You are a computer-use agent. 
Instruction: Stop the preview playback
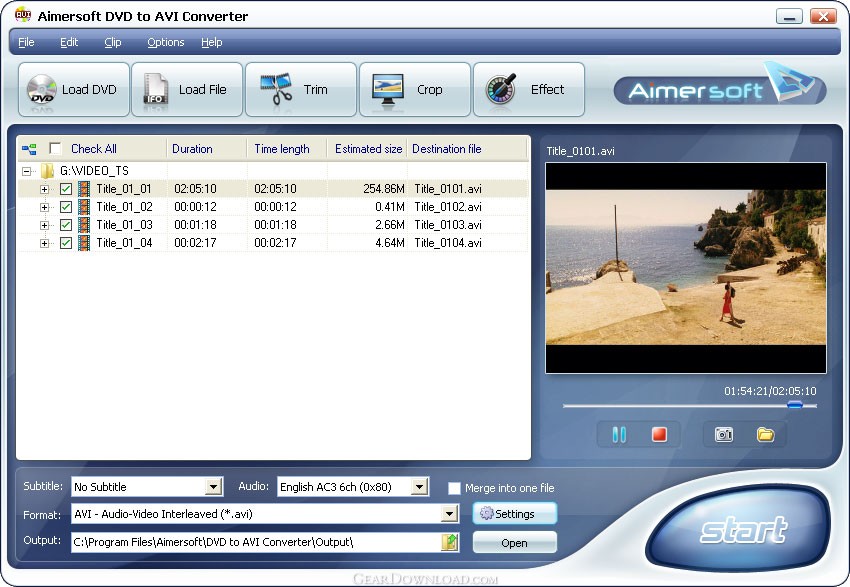[659, 435]
